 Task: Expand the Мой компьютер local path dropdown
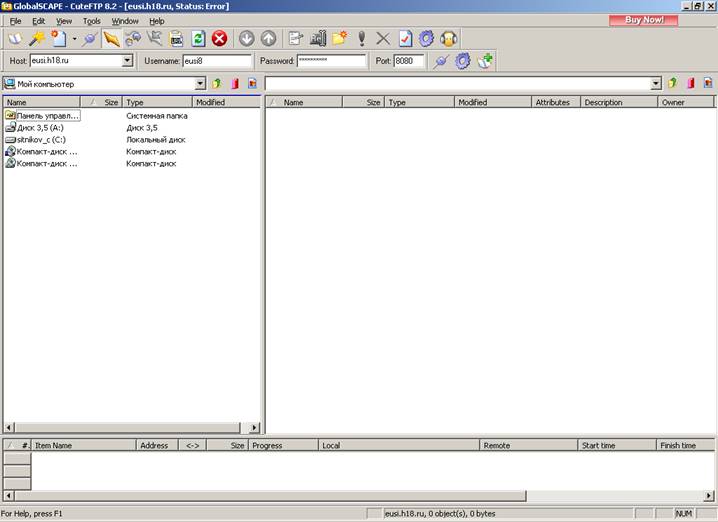(x=200, y=84)
